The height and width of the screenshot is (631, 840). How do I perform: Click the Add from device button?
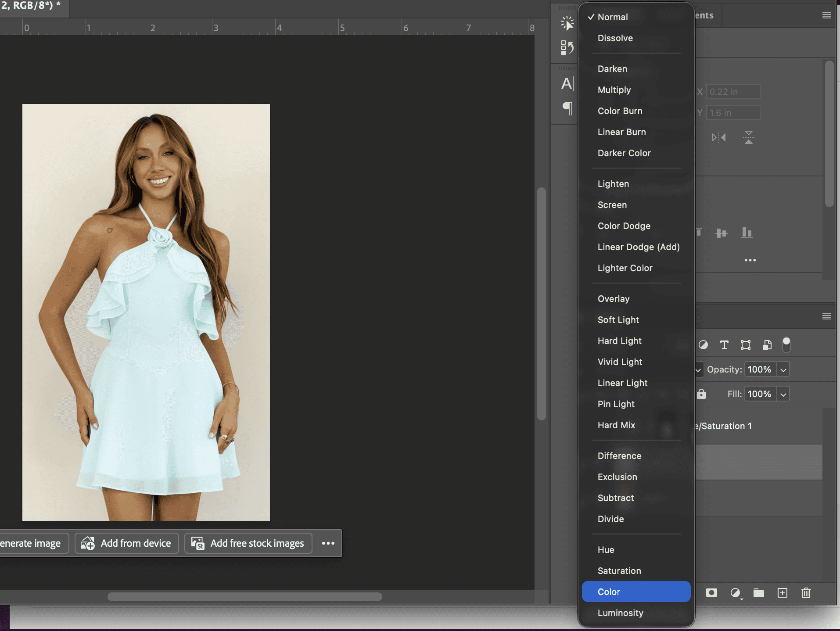(126, 543)
